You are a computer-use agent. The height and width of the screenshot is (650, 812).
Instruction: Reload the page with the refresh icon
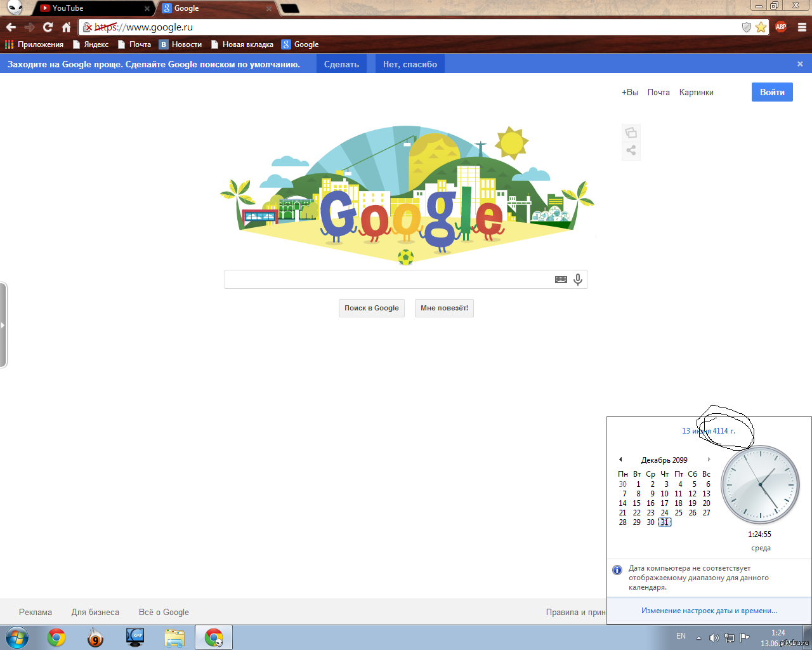point(48,27)
